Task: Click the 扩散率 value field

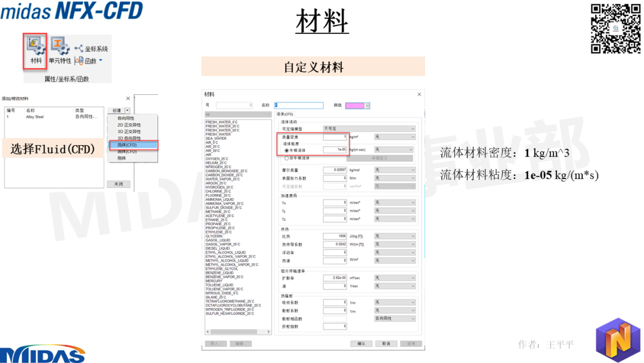Action: [x=335, y=278]
